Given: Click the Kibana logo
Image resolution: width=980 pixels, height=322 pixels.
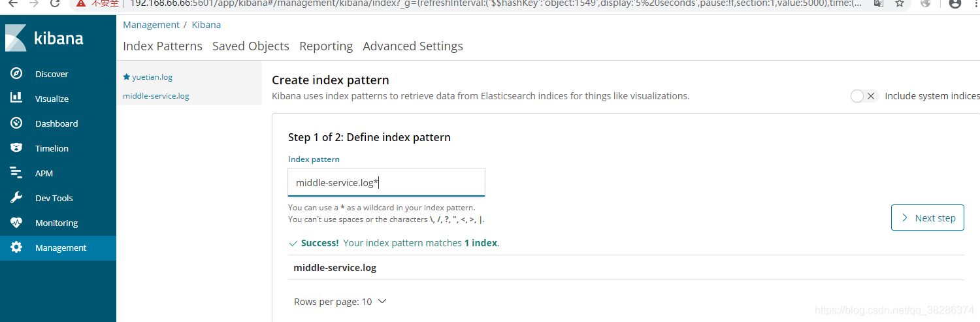Looking at the screenshot, I should (x=44, y=38).
